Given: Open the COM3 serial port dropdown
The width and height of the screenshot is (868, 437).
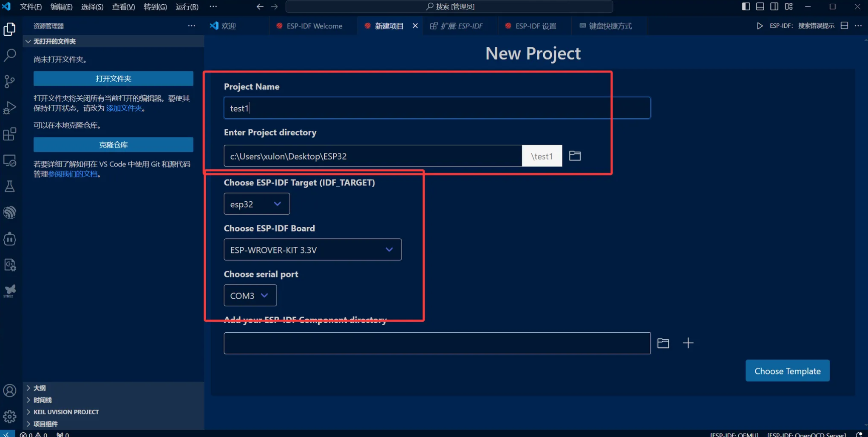Looking at the screenshot, I should (x=250, y=296).
